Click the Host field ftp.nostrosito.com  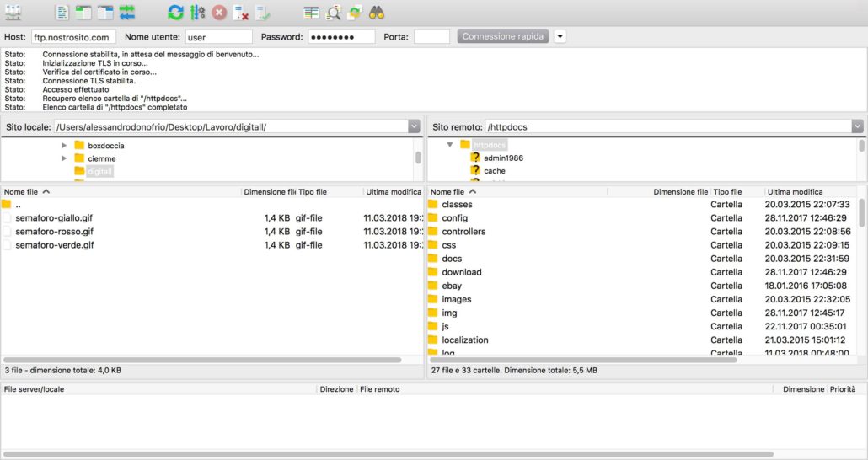point(73,37)
